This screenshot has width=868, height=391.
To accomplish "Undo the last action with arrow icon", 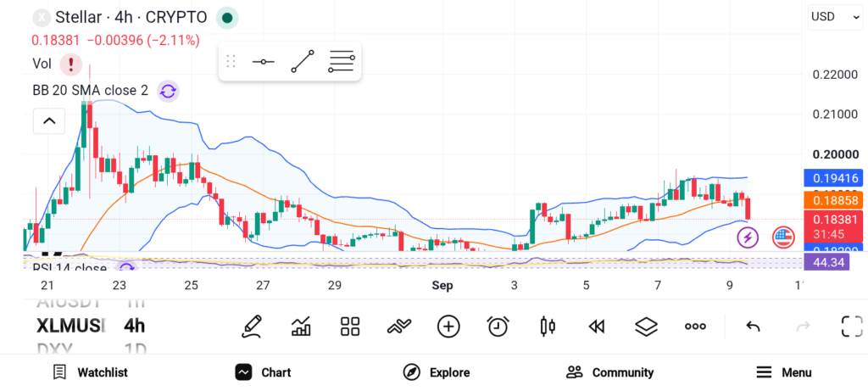I will 753,327.
